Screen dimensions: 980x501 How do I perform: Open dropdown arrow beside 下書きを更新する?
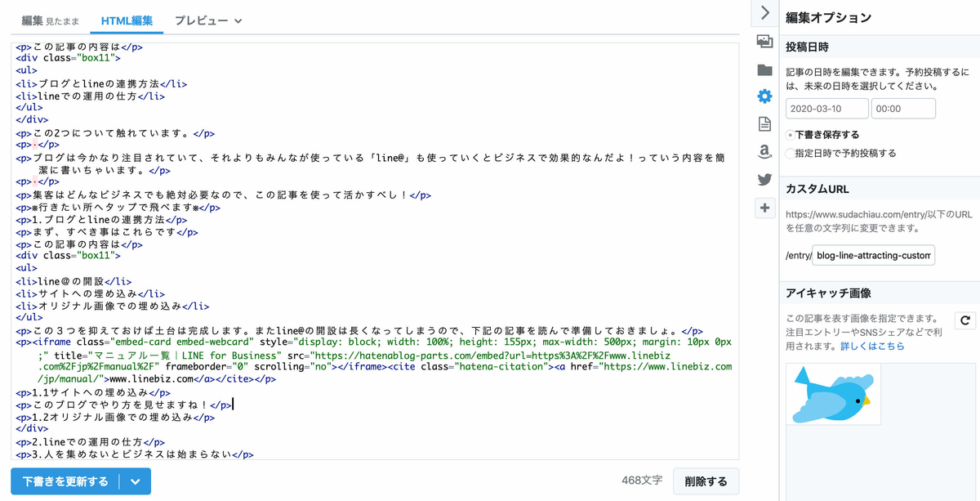pyautogui.click(x=136, y=481)
